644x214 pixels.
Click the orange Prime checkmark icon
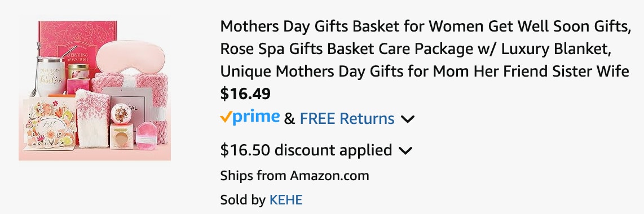coord(226,118)
